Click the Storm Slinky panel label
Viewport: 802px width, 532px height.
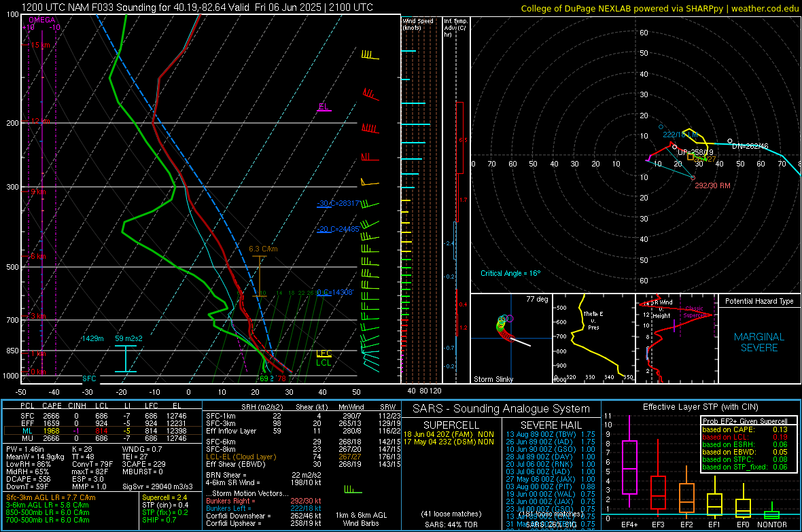click(493, 379)
